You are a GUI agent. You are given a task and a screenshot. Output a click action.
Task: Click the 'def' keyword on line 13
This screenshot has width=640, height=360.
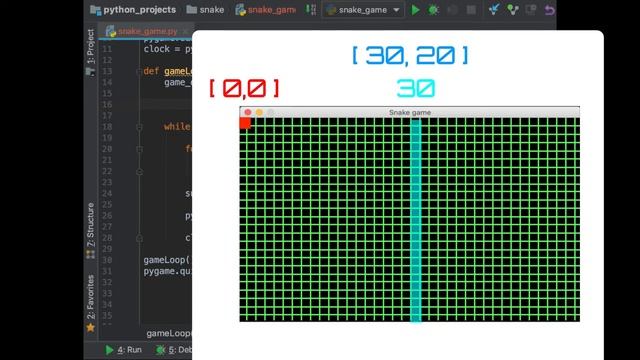(x=151, y=71)
